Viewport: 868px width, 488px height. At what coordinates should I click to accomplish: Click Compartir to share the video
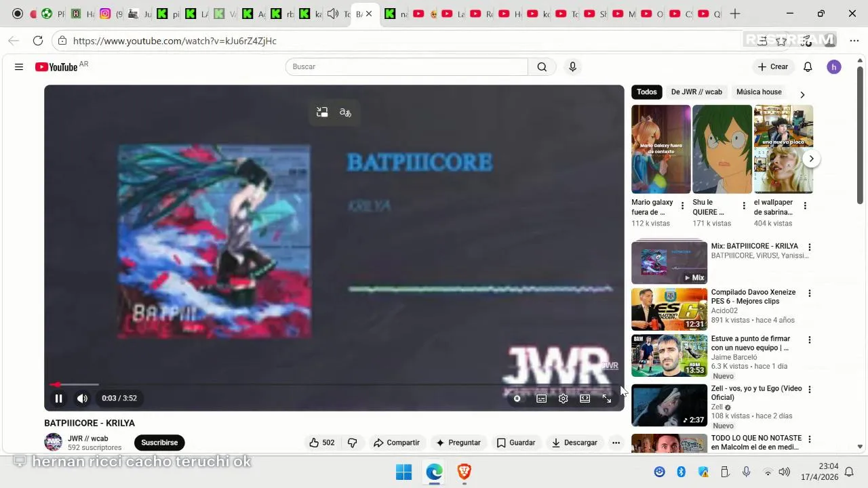coord(397,443)
